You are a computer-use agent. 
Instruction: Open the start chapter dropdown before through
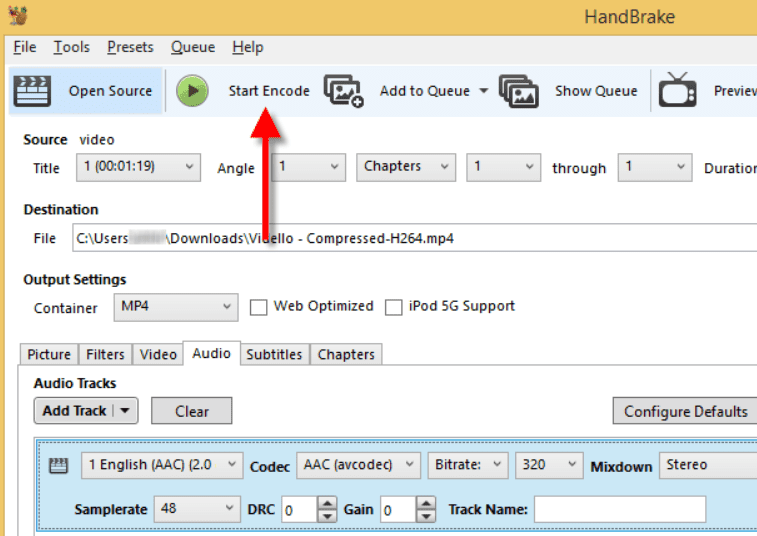pos(504,167)
